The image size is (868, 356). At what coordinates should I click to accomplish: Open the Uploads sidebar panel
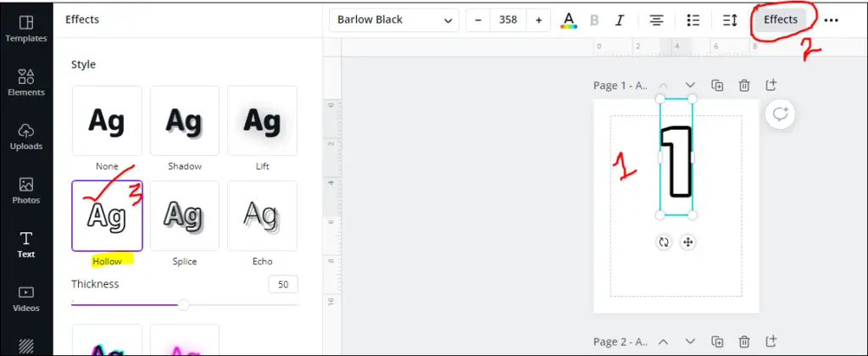26,136
